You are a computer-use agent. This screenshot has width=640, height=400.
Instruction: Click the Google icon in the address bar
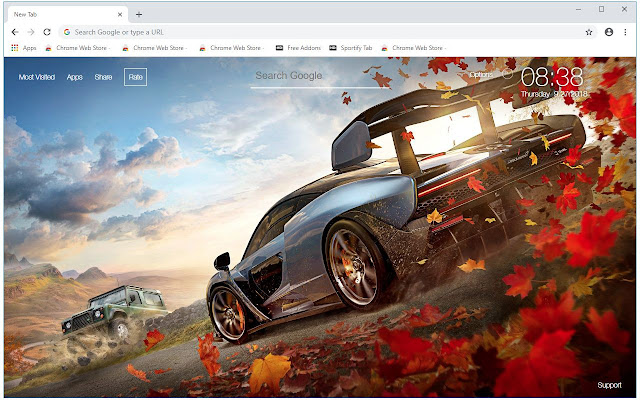(67, 32)
